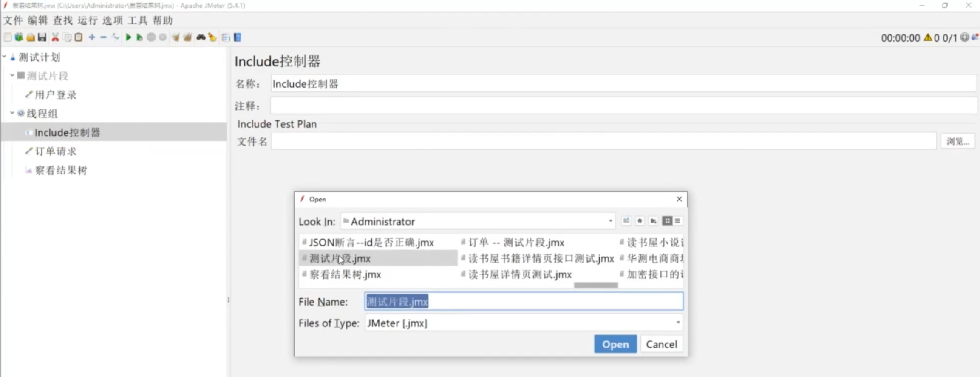The height and width of the screenshot is (377, 980).
Task: Open the Files of Type dropdown
Action: [x=678, y=323]
